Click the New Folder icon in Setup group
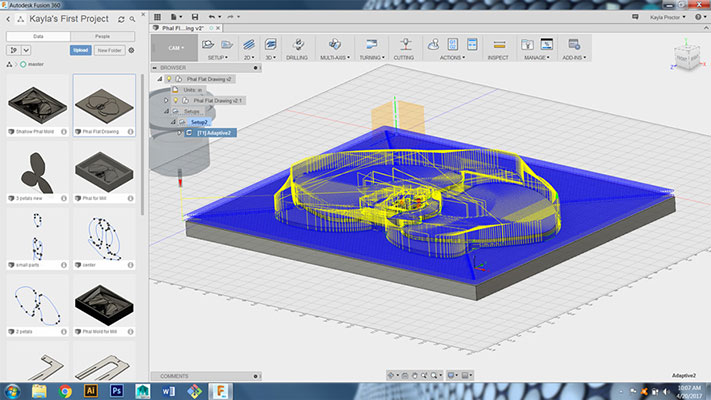This screenshot has height=400, width=711. click(227, 44)
